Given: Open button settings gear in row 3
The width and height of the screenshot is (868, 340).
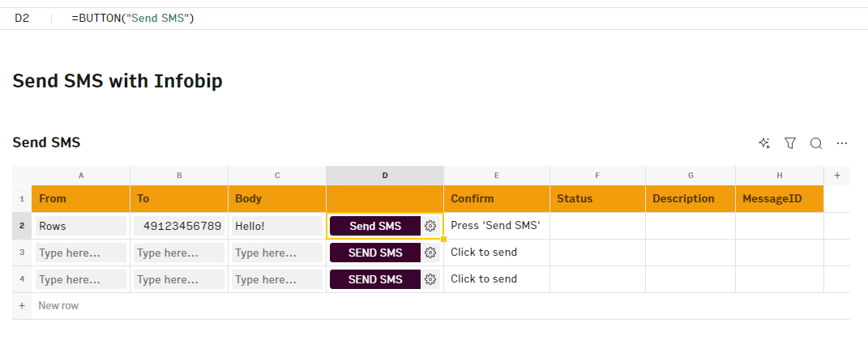Looking at the screenshot, I should click(430, 253).
